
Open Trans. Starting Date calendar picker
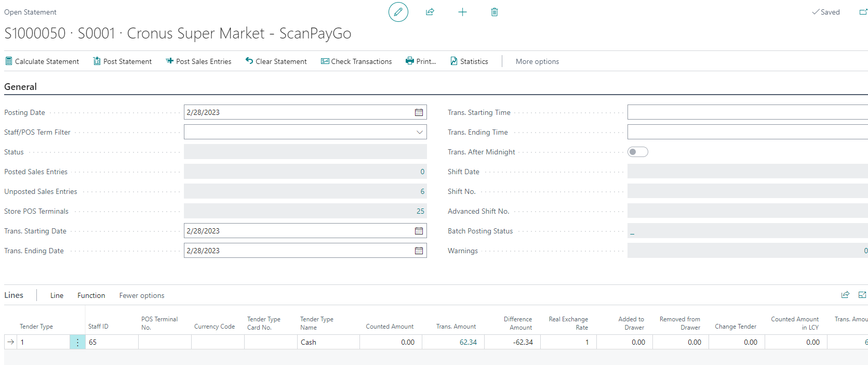[x=419, y=231]
